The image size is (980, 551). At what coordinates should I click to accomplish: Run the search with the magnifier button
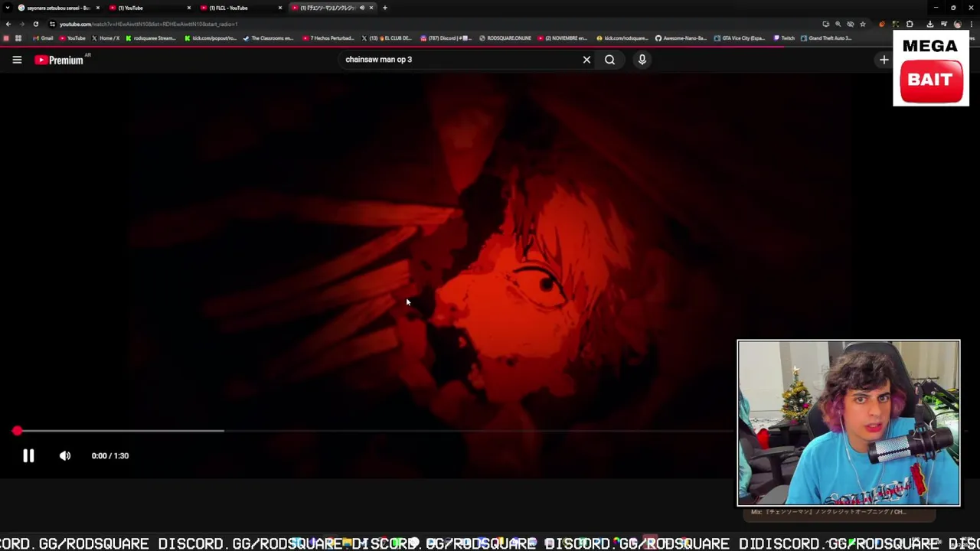[x=609, y=60]
